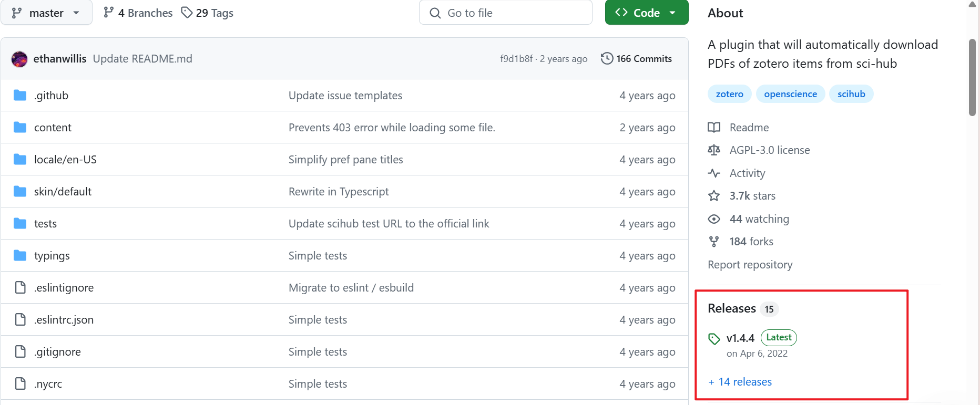
Task: Click the skin/default folder icon
Action: 20,191
